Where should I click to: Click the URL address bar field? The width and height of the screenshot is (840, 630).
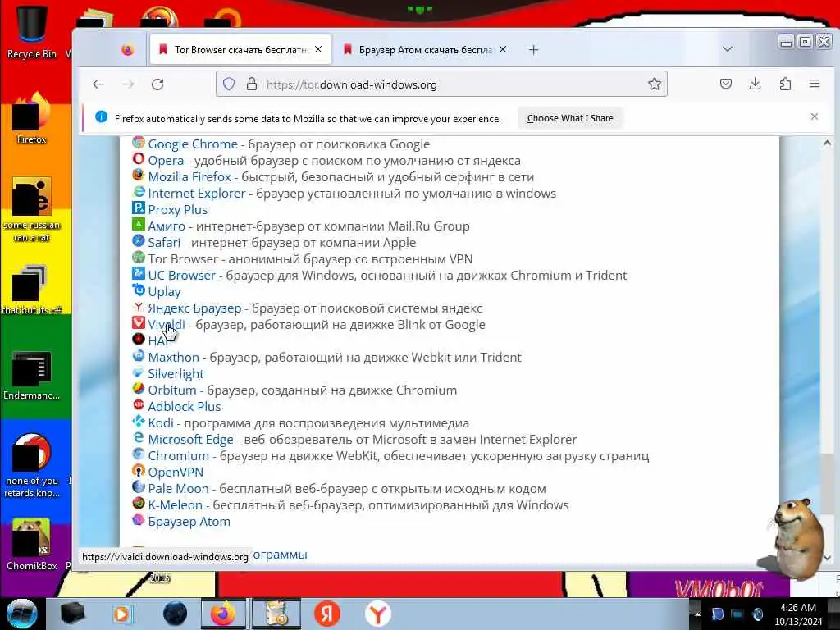tap(441, 84)
